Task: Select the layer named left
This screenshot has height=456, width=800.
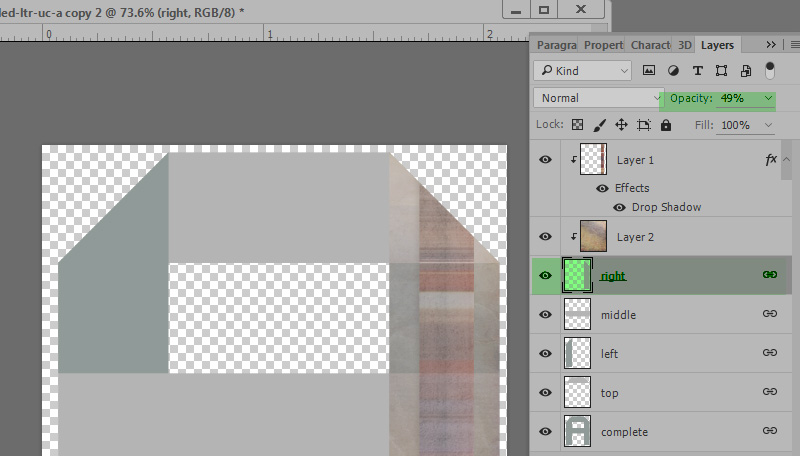Action: [x=609, y=353]
